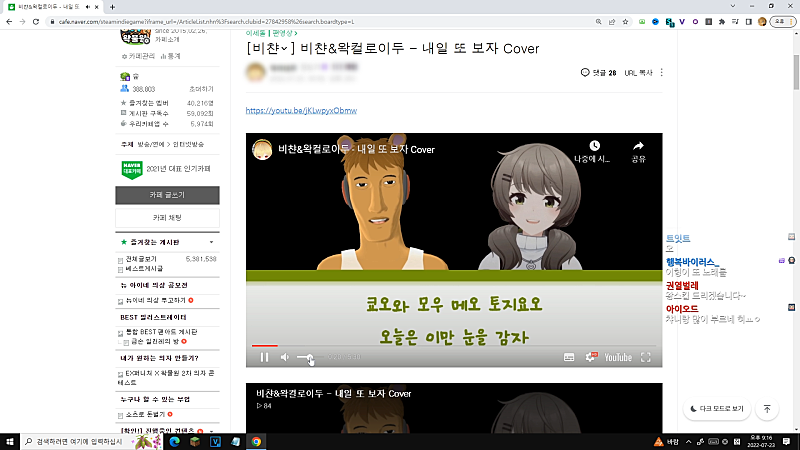Open Chrome from the taskbar

256,441
